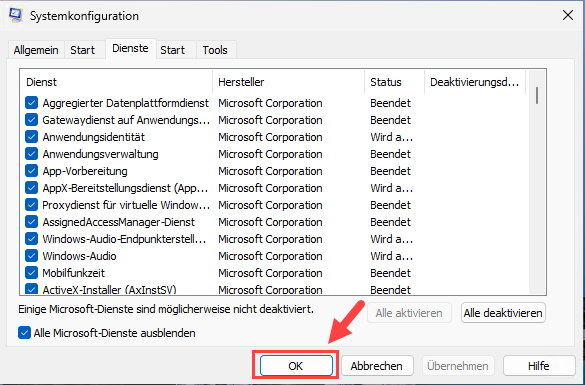Select the Anwendungsverwaltung service name
The width and height of the screenshot is (585, 385).
(100, 154)
